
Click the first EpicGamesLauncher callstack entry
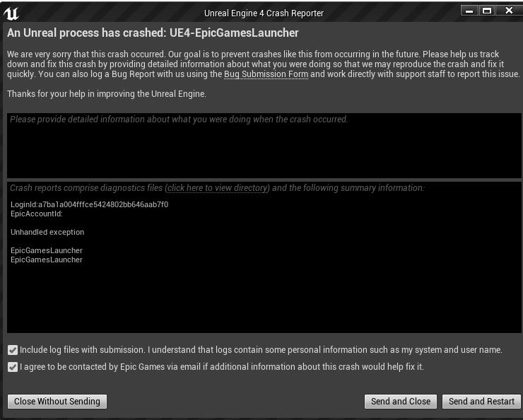click(47, 250)
